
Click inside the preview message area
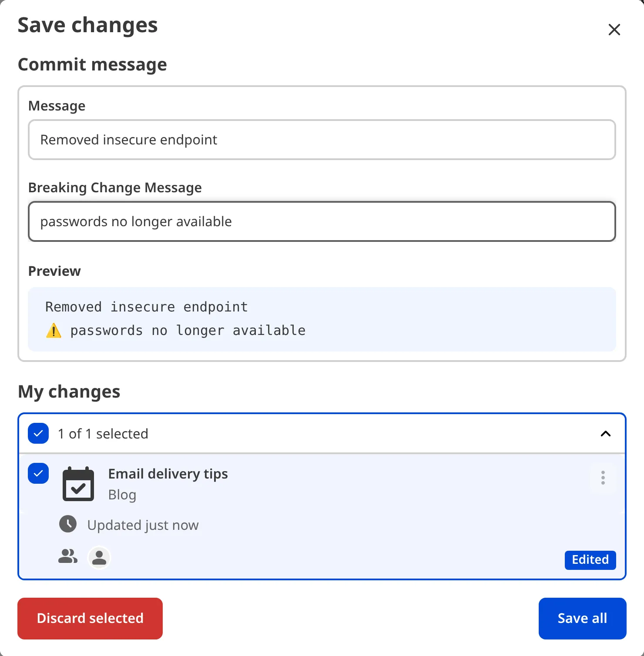click(x=322, y=319)
